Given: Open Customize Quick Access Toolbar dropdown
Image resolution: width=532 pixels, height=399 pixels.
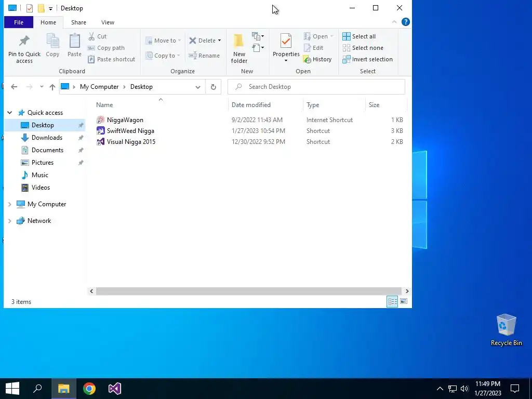Looking at the screenshot, I should (50, 8).
